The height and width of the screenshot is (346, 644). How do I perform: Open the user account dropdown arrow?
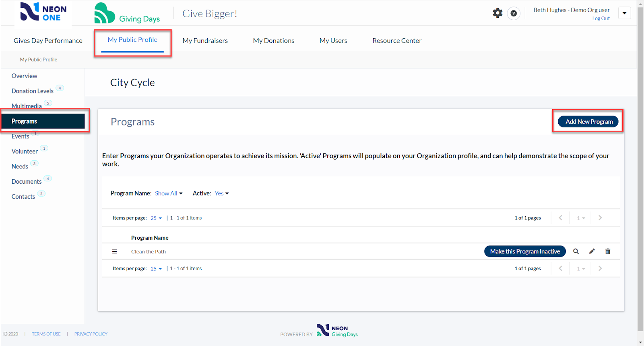[x=624, y=13]
